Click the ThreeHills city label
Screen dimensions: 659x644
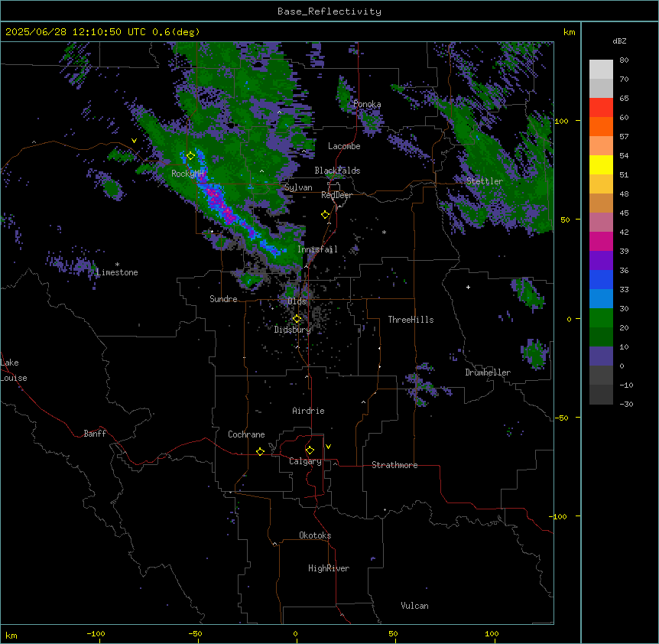click(411, 320)
